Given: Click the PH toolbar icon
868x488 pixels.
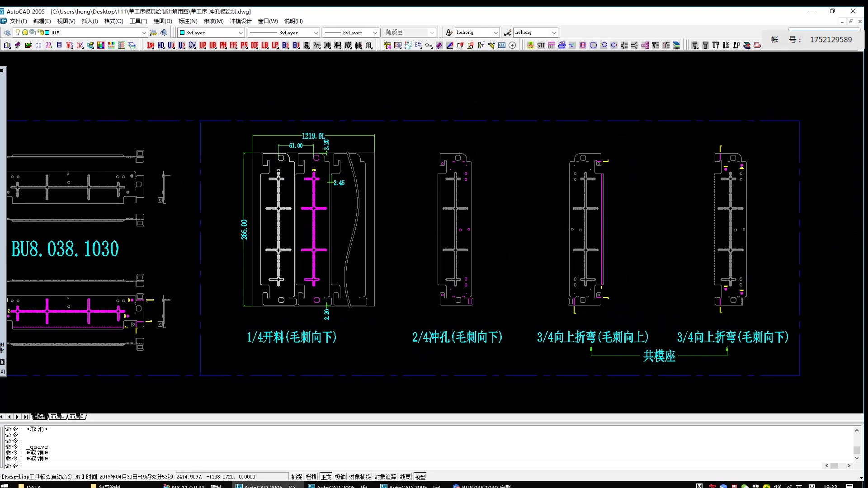Looking at the screenshot, I should [223, 45].
